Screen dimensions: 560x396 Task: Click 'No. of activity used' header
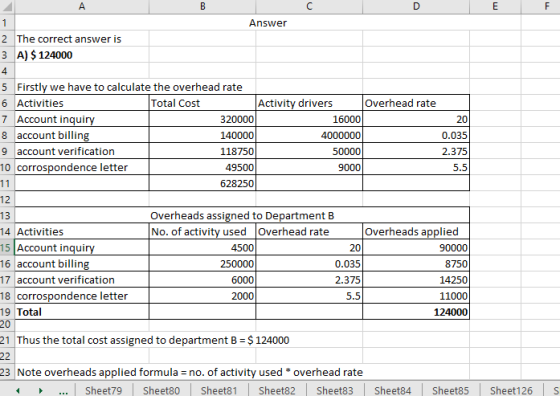click(202, 232)
